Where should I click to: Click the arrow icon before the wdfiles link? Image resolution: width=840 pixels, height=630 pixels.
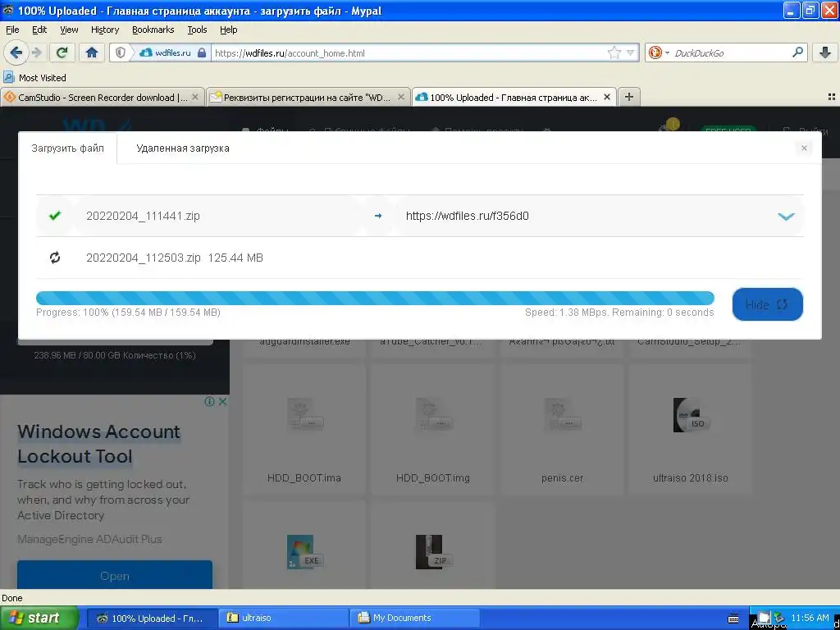(x=378, y=216)
